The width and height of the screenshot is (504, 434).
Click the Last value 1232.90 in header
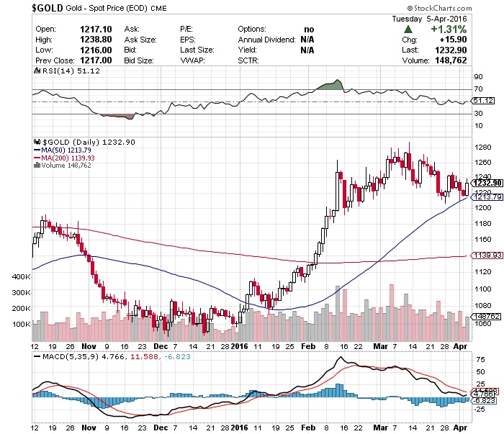click(x=451, y=50)
